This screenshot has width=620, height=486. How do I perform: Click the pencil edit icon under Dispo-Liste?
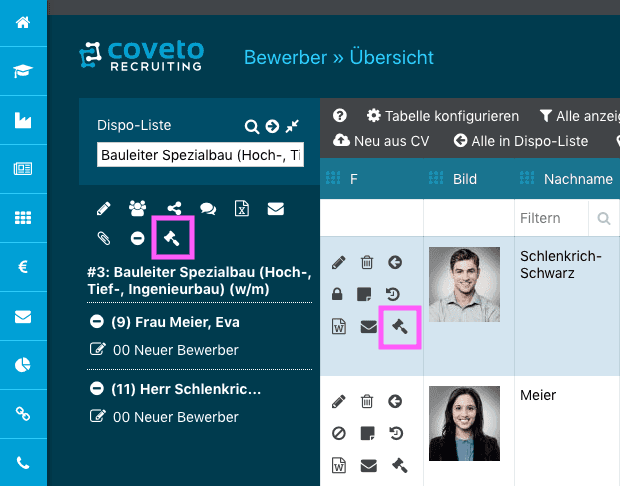[104, 208]
